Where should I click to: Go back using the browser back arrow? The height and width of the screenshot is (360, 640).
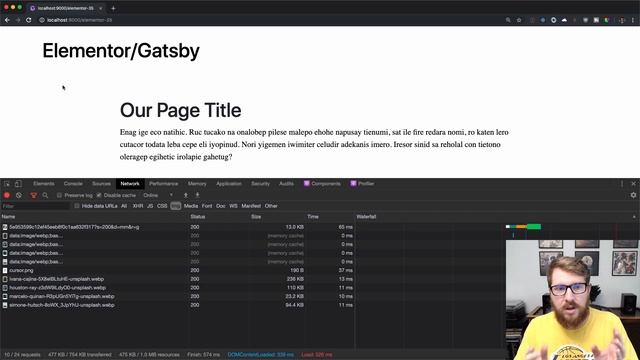(x=7, y=20)
